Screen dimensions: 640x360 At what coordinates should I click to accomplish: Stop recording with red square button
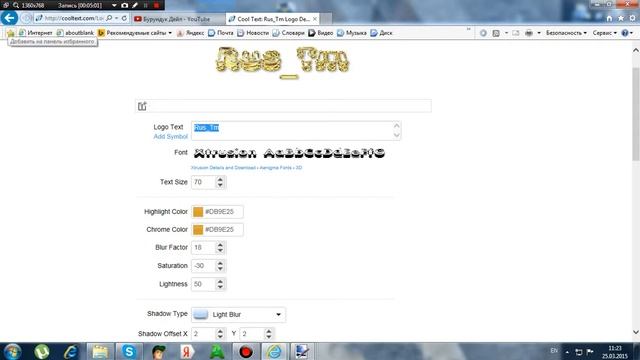tap(156, 5)
